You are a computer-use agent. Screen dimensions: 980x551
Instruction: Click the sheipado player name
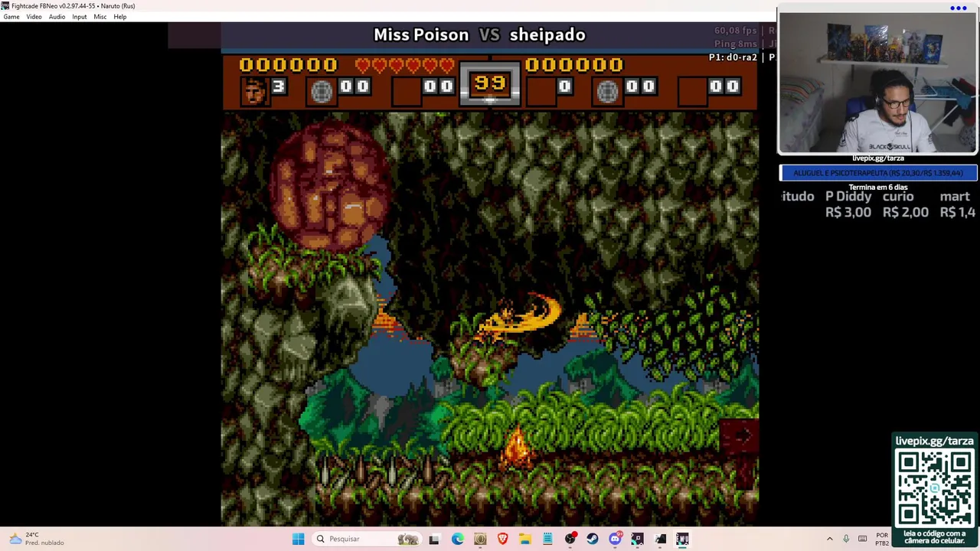547,34
